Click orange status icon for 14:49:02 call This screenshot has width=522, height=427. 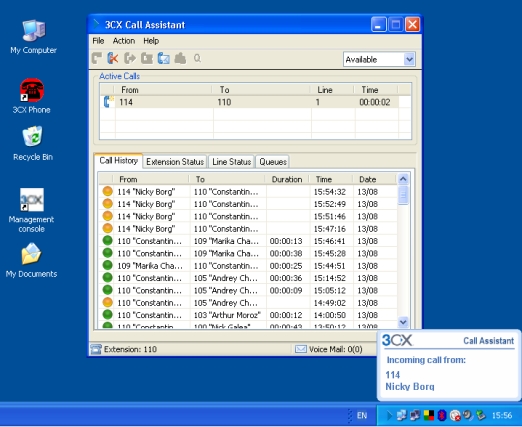[107, 302]
